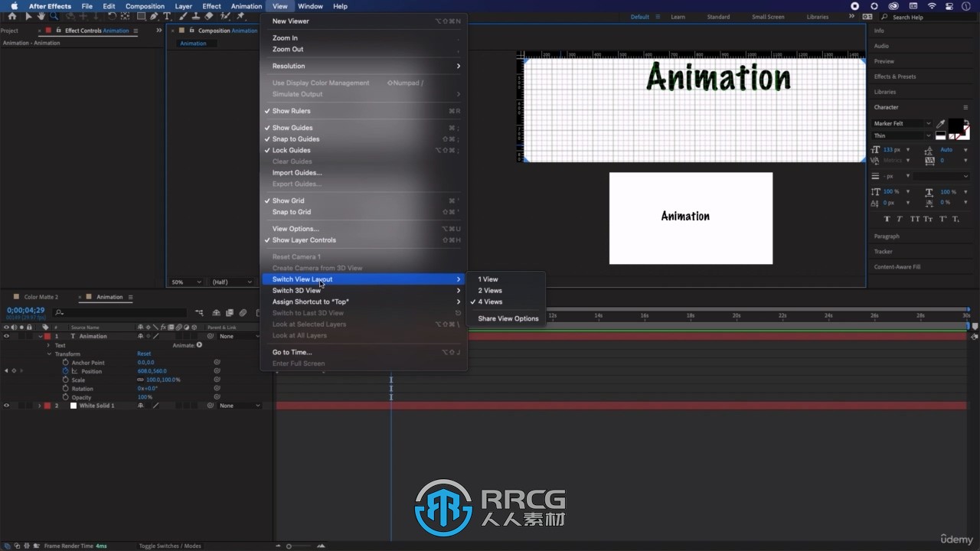
Task: Click Small Caps button in Character panel
Action: tap(929, 219)
